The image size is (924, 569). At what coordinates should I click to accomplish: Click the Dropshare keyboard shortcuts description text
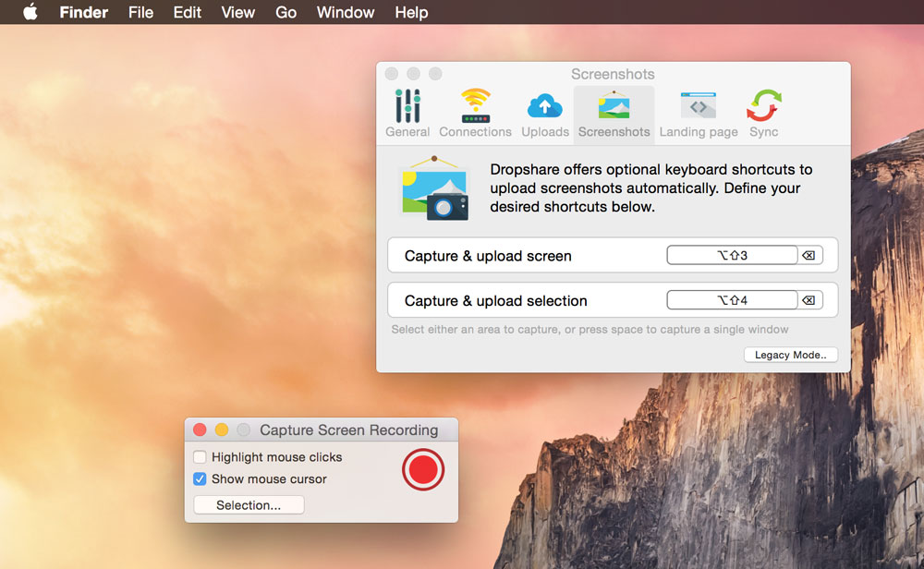point(651,188)
